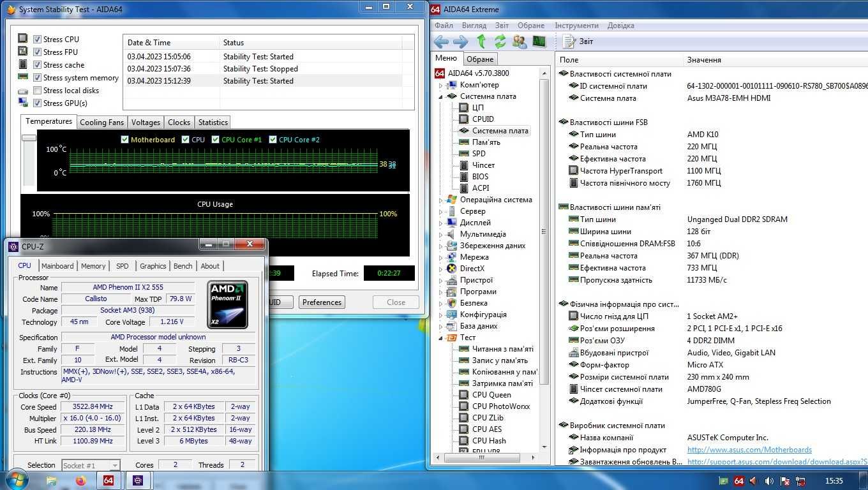Image resolution: width=868 pixels, height=490 pixels.
Task: Click the Звіт report icon in toolbar
Action: [x=579, y=41]
